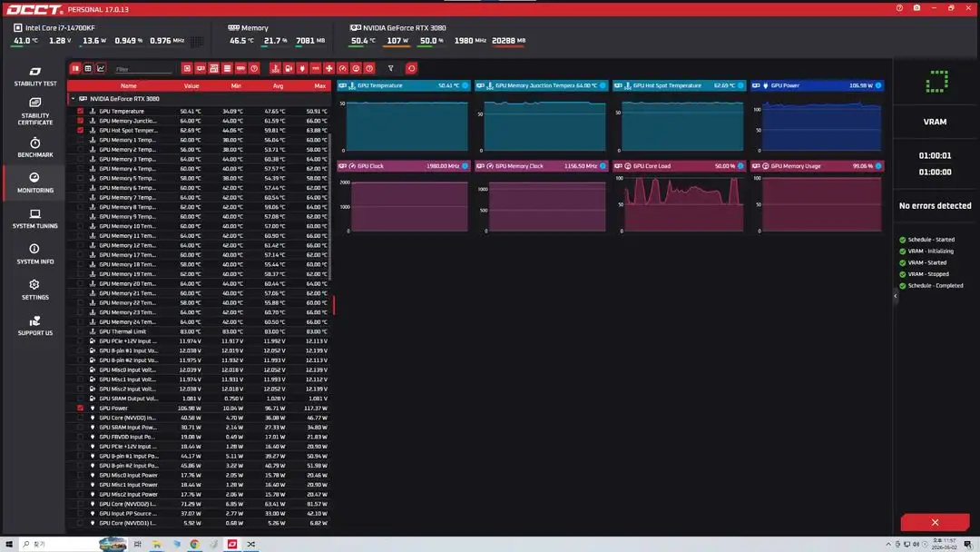The image size is (980, 552).
Task: Collapse the right test status panel arrow
Action: pos(896,296)
